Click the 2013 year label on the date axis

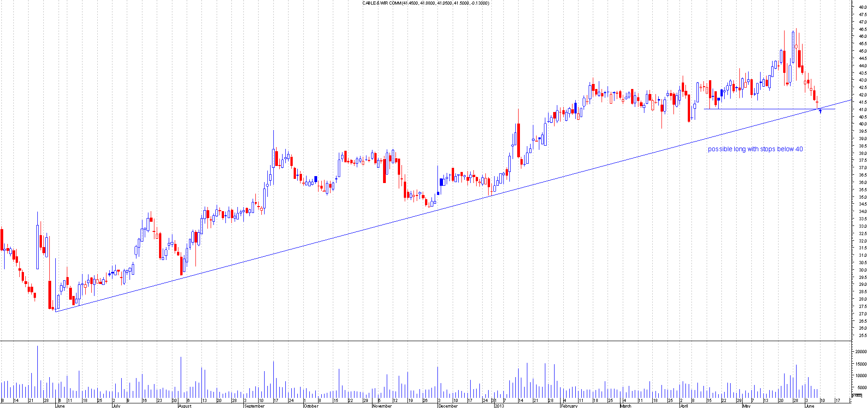click(x=499, y=406)
